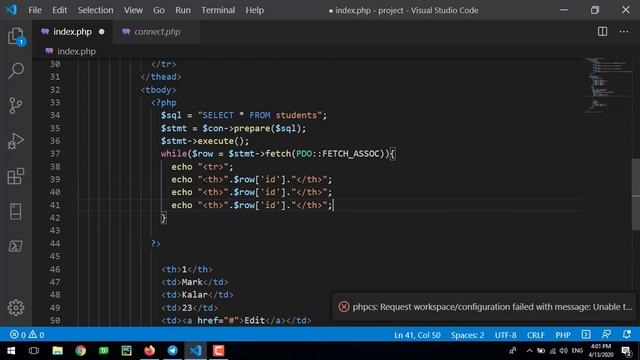Click the editor vertical scrollbar thumb
Viewport: 640px width, 360px height.
pos(636,194)
